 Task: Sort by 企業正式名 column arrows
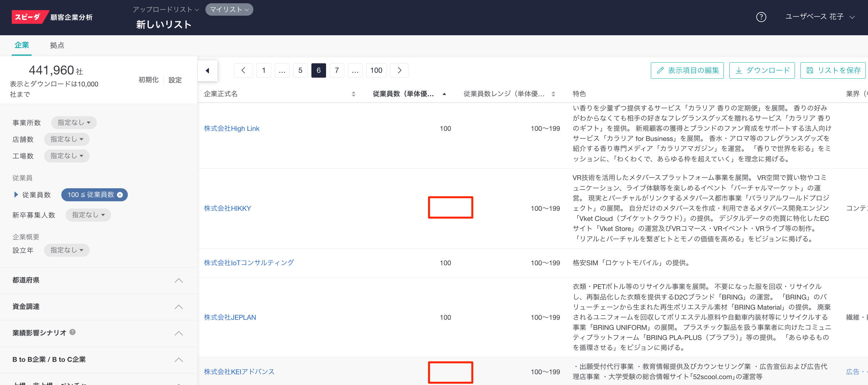point(353,94)
